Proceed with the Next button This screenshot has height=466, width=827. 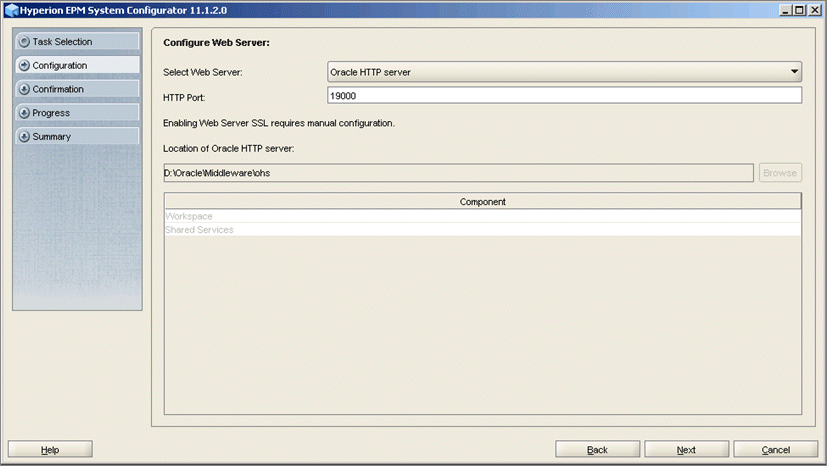pos(686,450)
